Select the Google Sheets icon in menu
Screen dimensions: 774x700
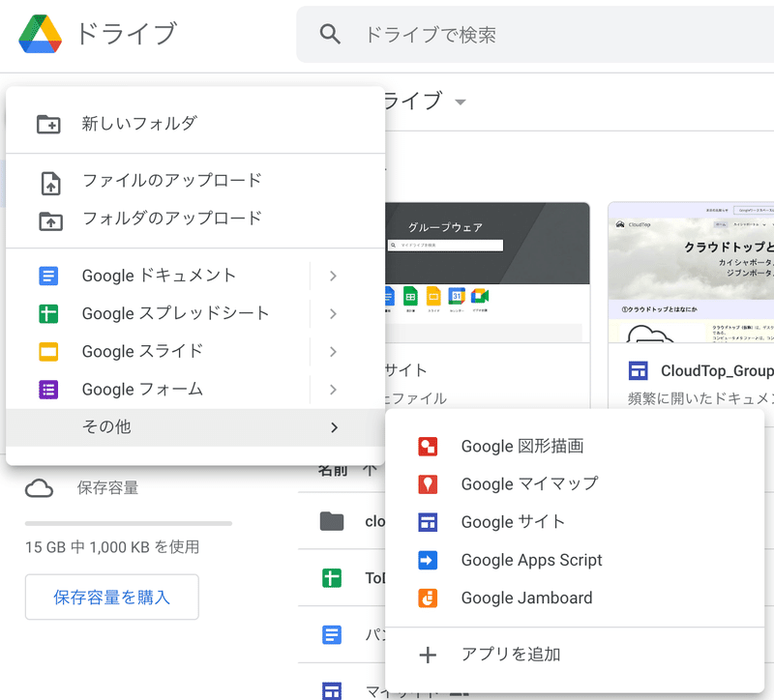[48, 313]
